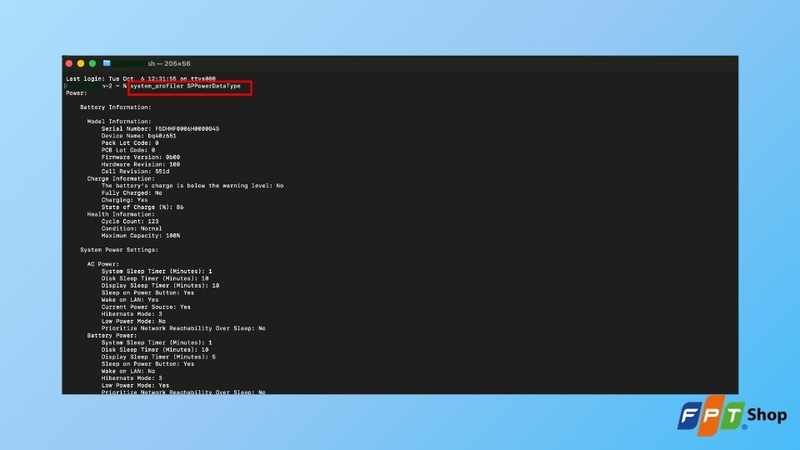
Task: Click the 'Health Information:' heading
Action: click(x=121, y=215)
